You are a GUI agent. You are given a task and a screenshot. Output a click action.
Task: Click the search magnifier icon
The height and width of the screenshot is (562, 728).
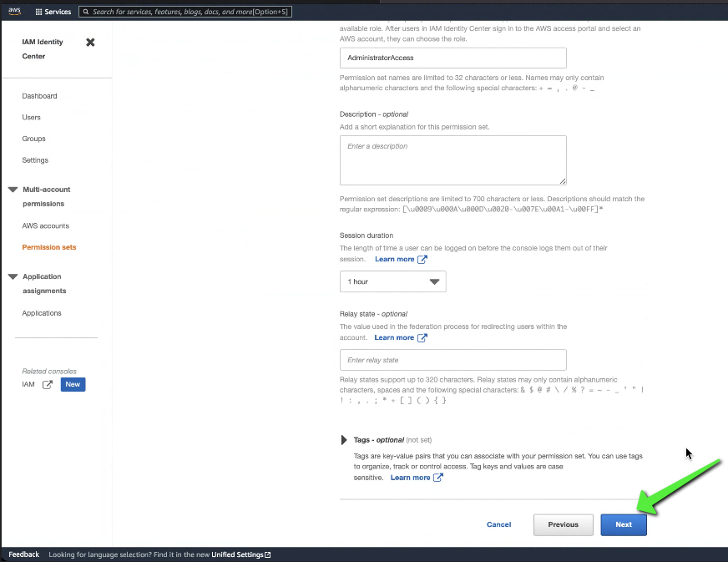click(86, 12)
